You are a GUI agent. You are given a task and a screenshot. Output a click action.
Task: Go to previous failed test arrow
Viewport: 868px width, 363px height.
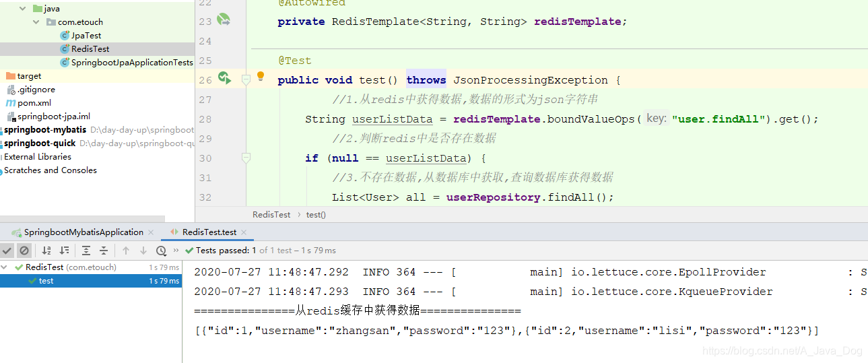(x=126, y=251)
